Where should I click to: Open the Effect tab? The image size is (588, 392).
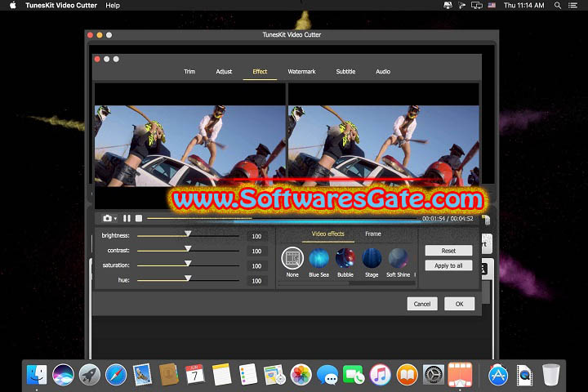(260, 71)
